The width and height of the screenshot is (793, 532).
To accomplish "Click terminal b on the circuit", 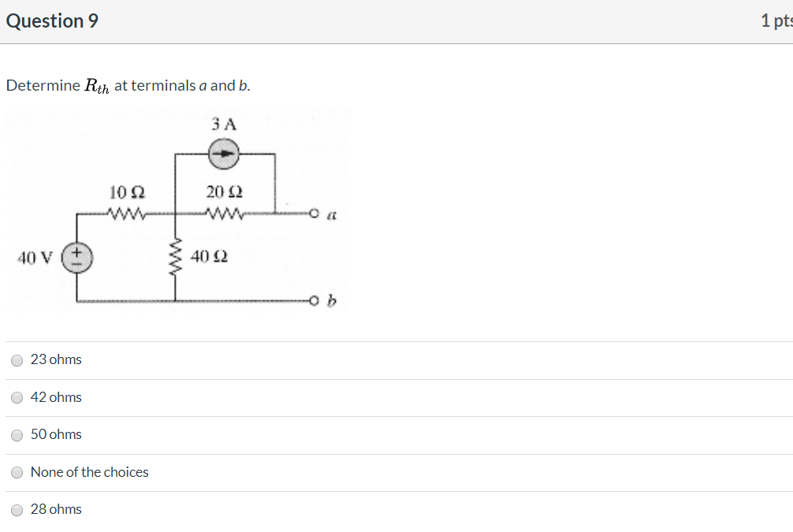I will click(x=315, y=300).
